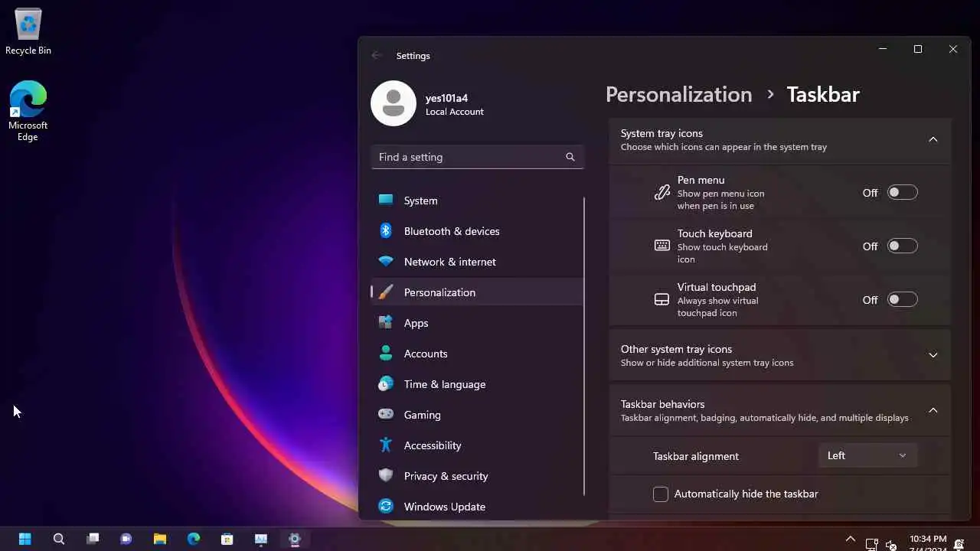Click the Time & language clock icon
The width and height of the screenshot is (980, 551).
point(386,383)
